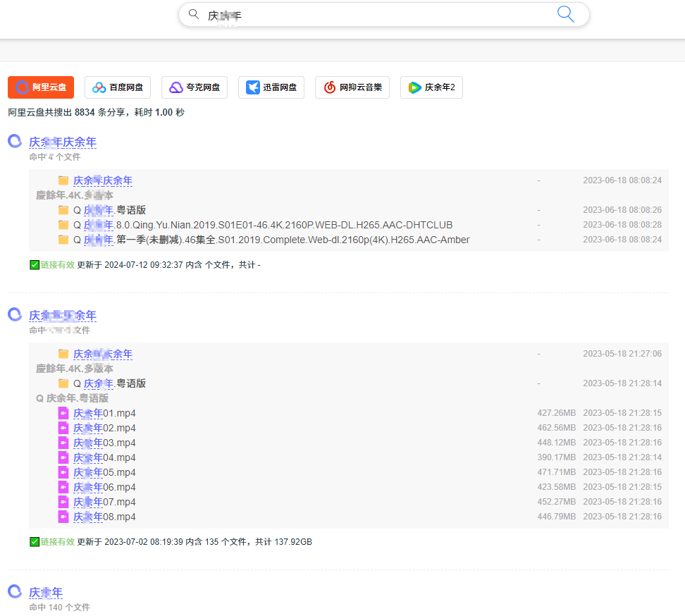Click the video icon next to 08.mp4
Viewport: 685px width, 616px height.
click(x=63, y=517)
